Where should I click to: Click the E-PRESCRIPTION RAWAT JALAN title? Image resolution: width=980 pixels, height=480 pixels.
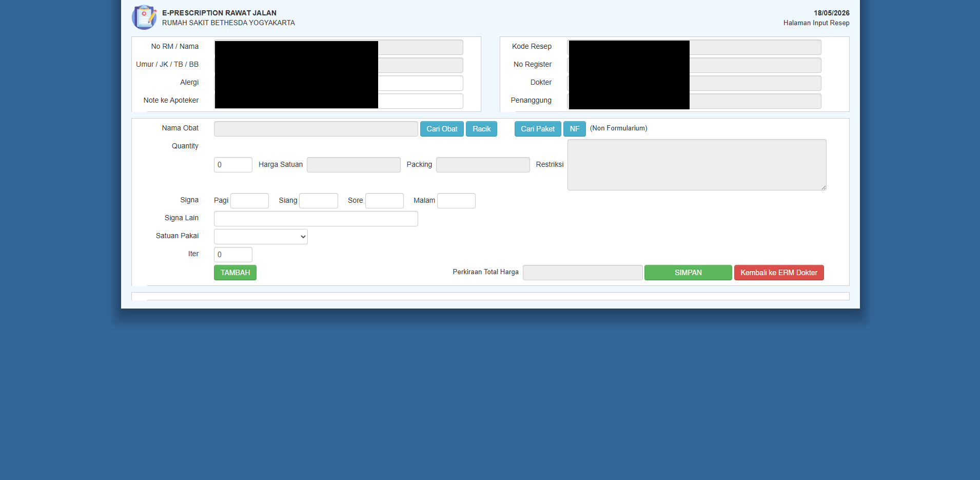(x=219, y=13)
